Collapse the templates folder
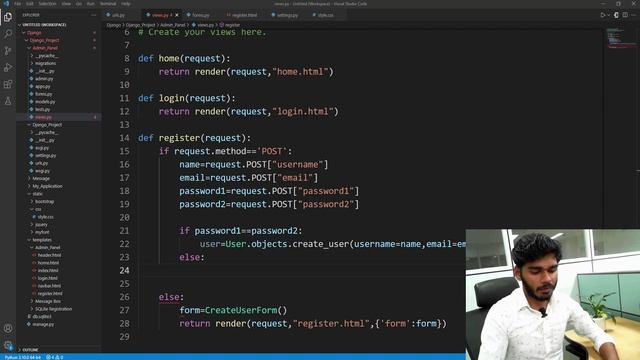The image size is (640, 360). click(42, 240)
